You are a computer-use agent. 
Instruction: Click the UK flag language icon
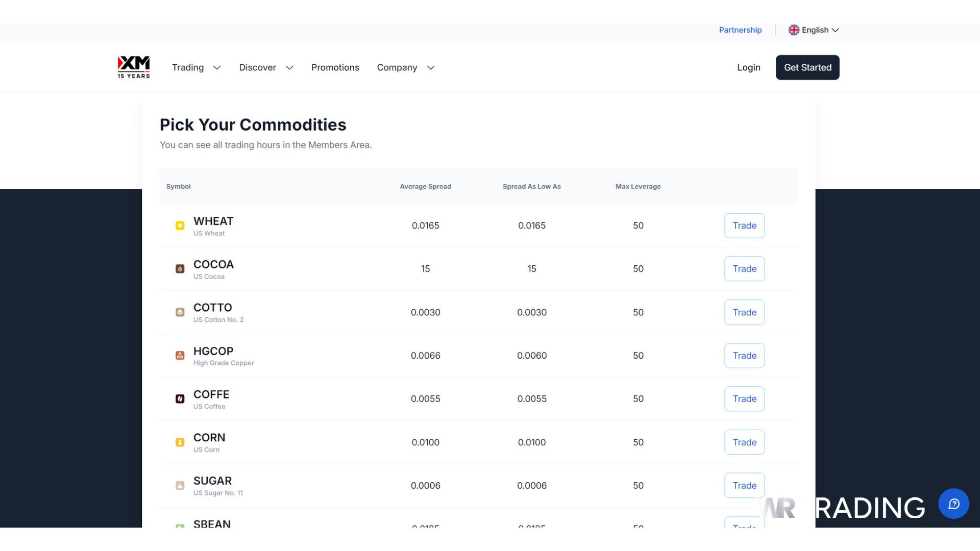[x=794, y=30]
